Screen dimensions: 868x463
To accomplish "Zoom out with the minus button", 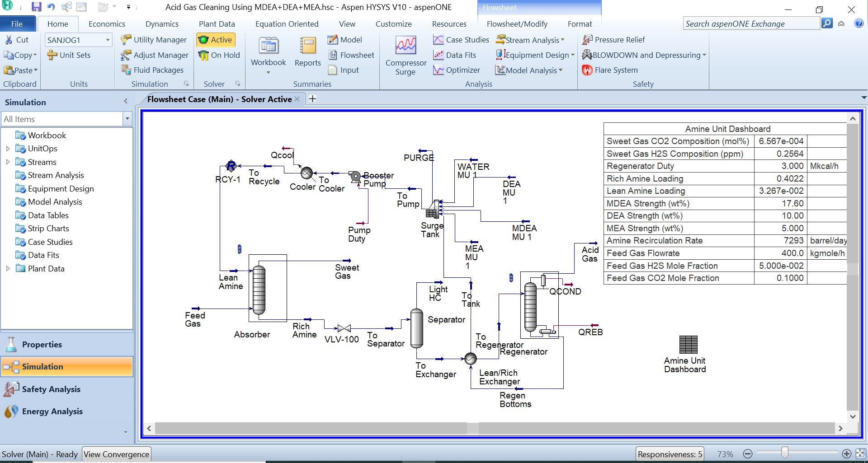I will pyautogui.click(x=748, y=454).
